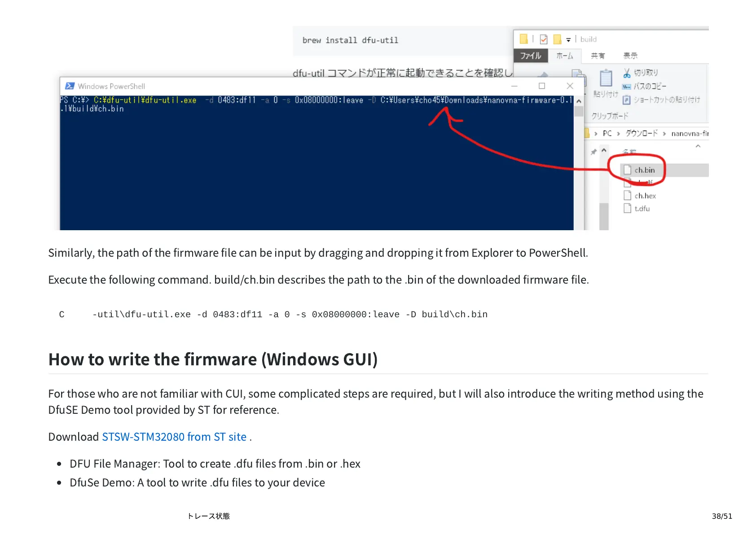
Task: Click the 'How to write the firmware (Windows GUI)' heading
Action: point(213,359)
